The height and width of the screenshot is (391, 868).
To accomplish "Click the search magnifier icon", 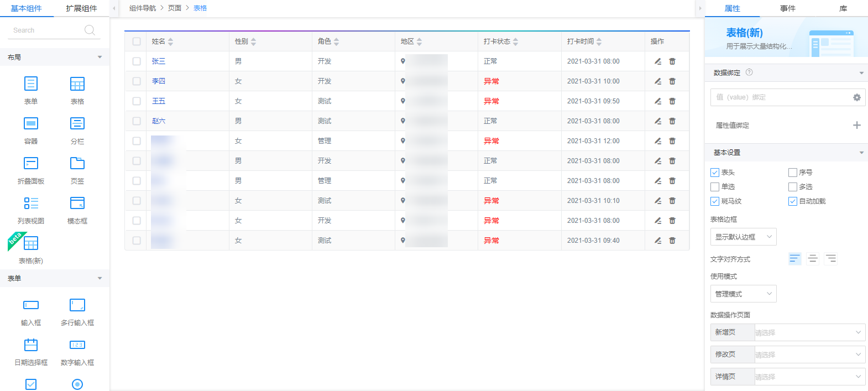I will [x=90, y=30].
